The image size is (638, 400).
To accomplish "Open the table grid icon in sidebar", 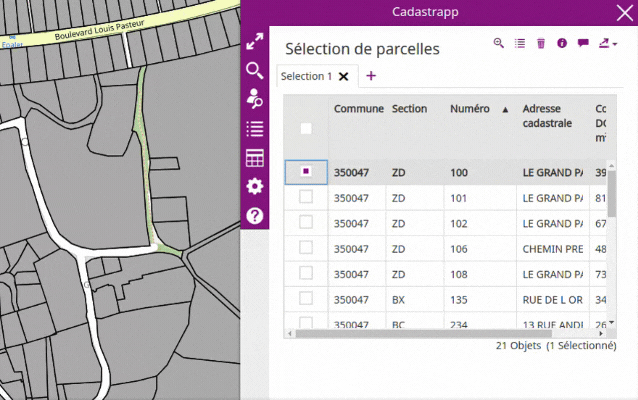I will click(255, 158).
